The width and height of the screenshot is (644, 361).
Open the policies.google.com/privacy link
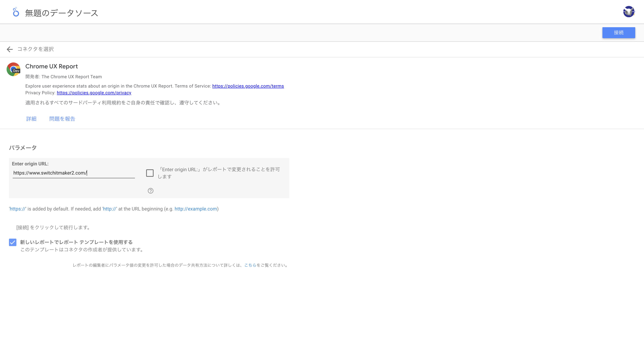[x=94, y=93]
